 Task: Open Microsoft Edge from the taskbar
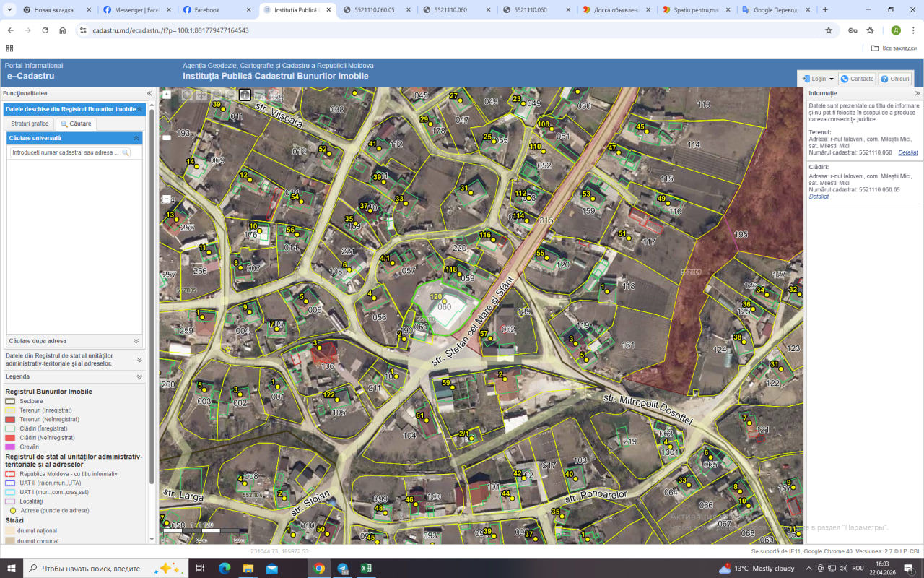click(225, 568)
